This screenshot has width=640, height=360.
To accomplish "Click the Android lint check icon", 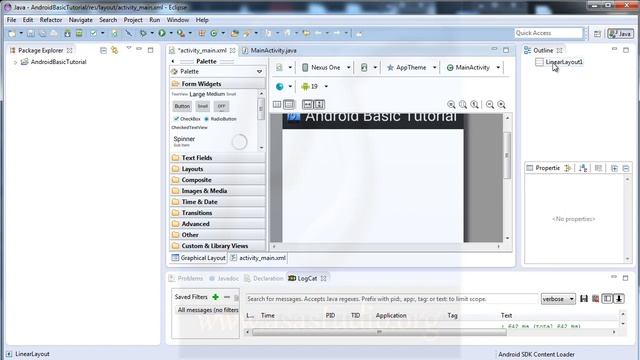I will tap(93, 33).
